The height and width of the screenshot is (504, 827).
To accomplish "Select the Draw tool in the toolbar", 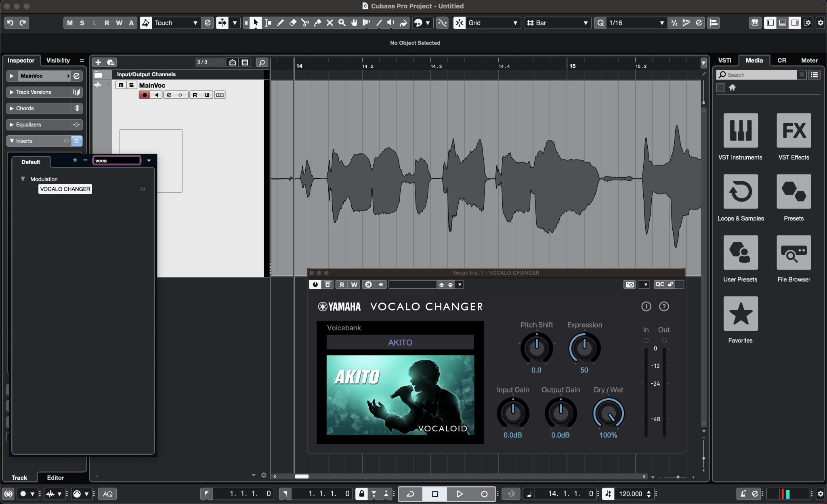I will click(x=280, y=23).
